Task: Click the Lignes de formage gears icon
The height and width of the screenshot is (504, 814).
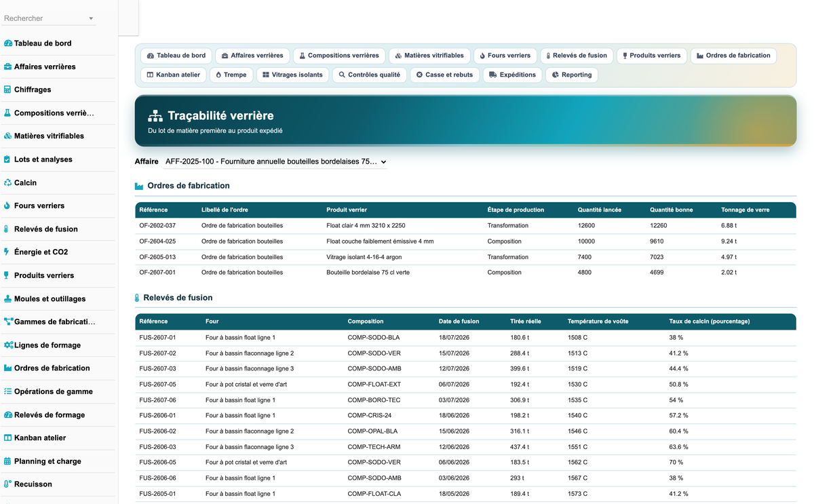Action: (9, 345)
